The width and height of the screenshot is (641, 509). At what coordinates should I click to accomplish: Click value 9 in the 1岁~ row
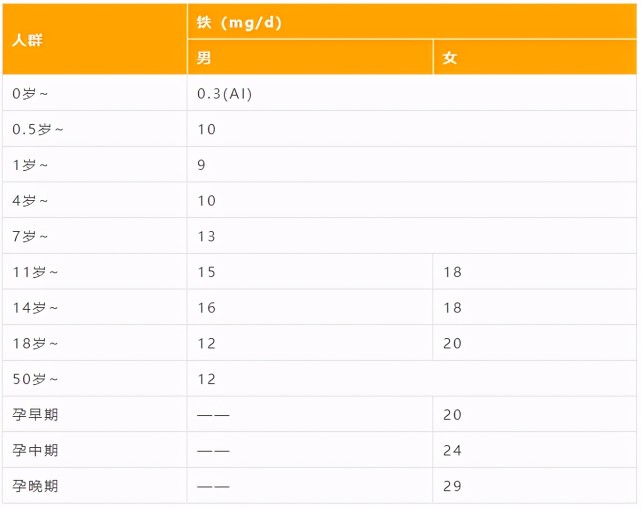click(201, 165)
